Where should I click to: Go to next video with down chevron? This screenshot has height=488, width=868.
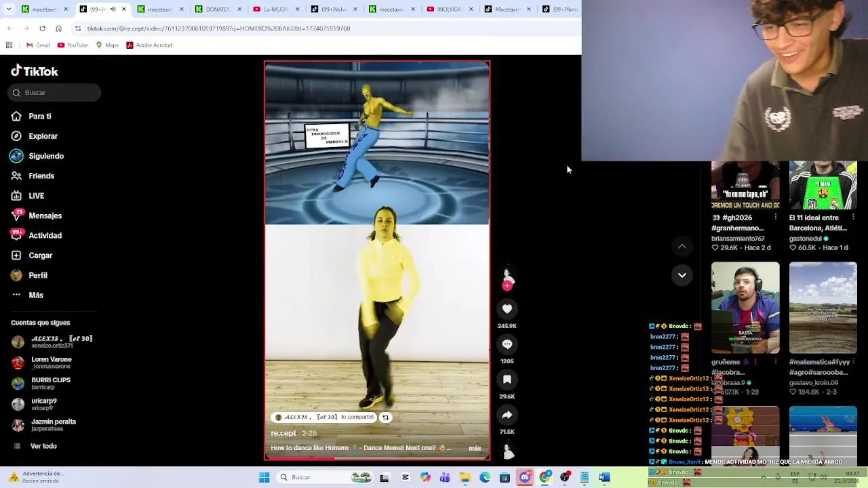point(682,275)
